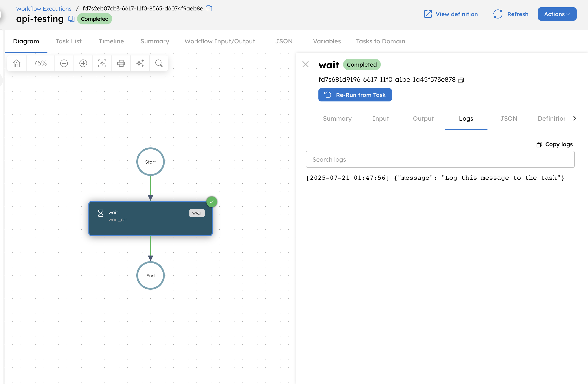Click the magnifier search icon in toolbar

click(159, 64)
